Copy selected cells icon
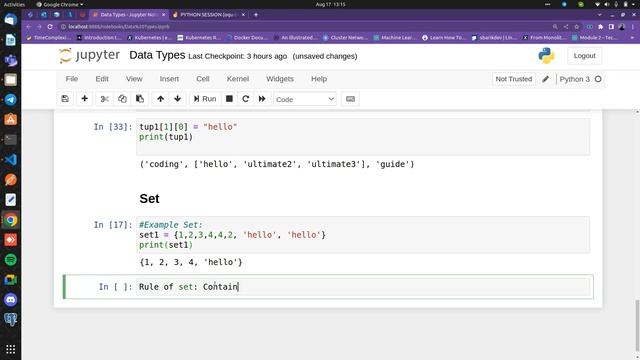 [122, 99]
